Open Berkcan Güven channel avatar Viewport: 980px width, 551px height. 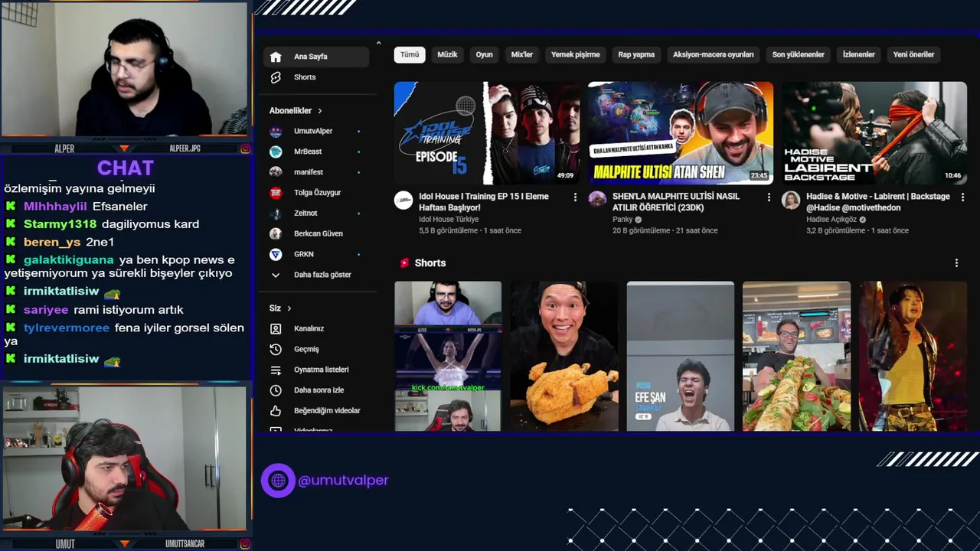[x=276, y=233]
